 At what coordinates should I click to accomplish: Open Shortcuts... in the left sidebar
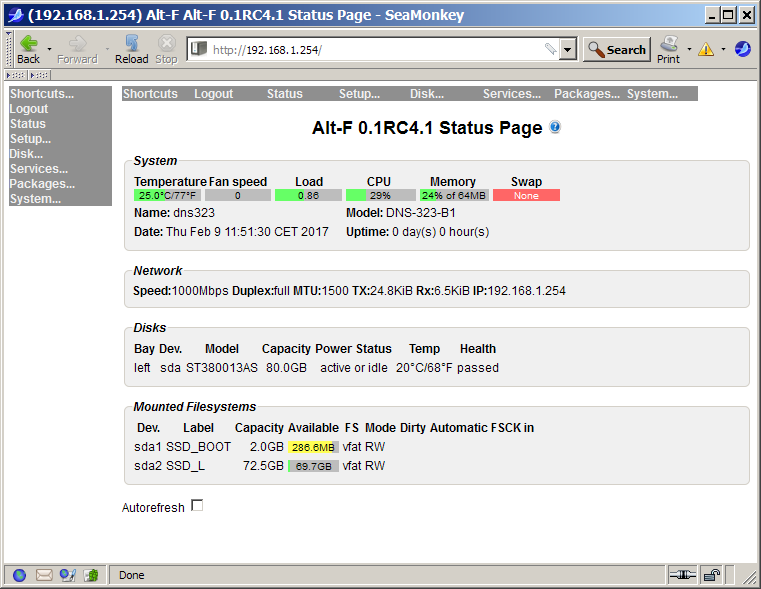click(42, 94)
